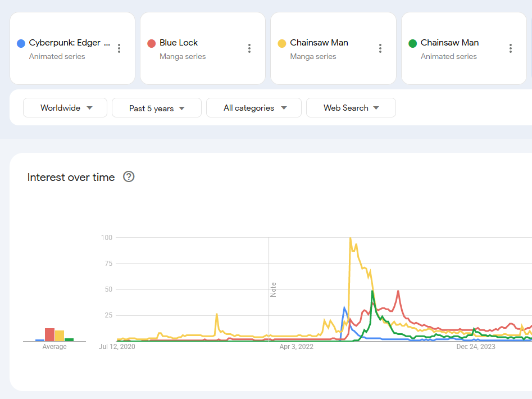Click red dot of Blue Lock term
The image size is (532, 399).
tap(151, 43)
